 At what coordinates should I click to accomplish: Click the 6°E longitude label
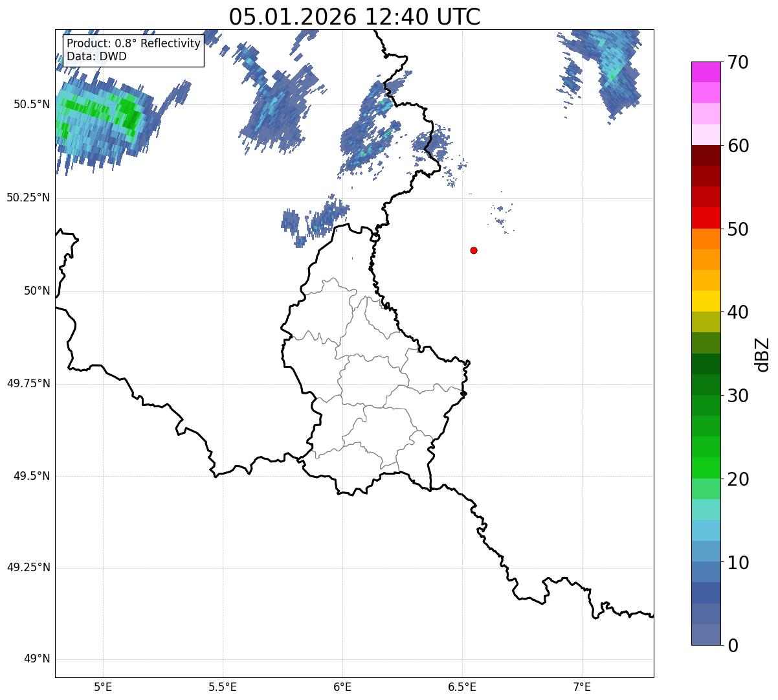coord(342,686)
